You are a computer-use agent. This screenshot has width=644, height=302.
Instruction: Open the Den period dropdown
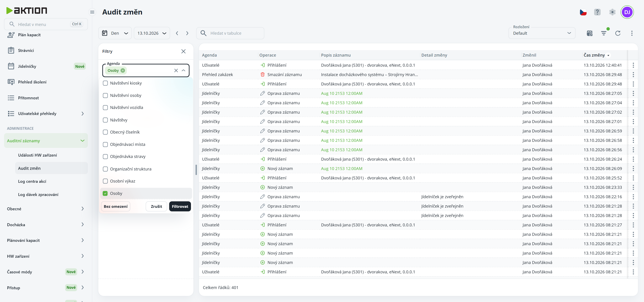(x=115, y=33)
